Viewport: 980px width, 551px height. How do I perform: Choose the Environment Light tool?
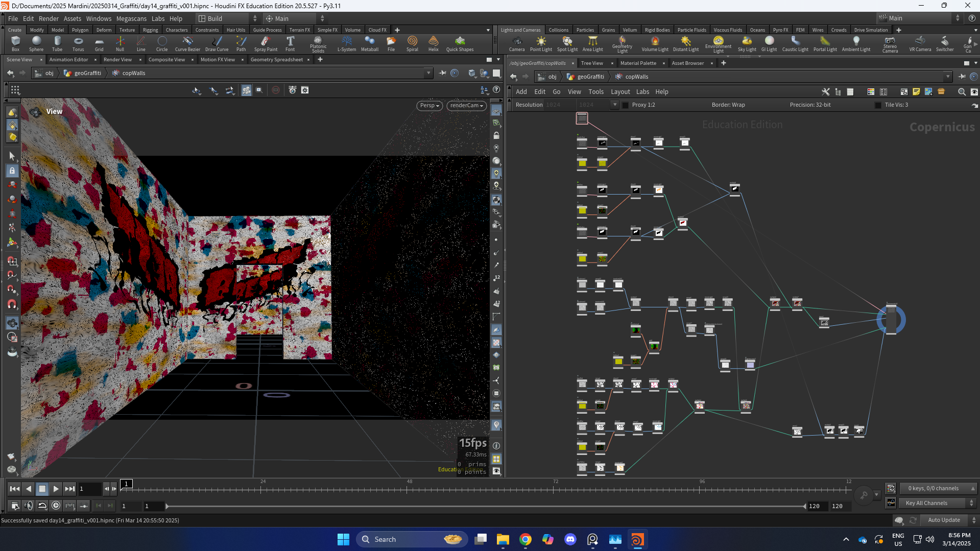click(x=718, y=44)
